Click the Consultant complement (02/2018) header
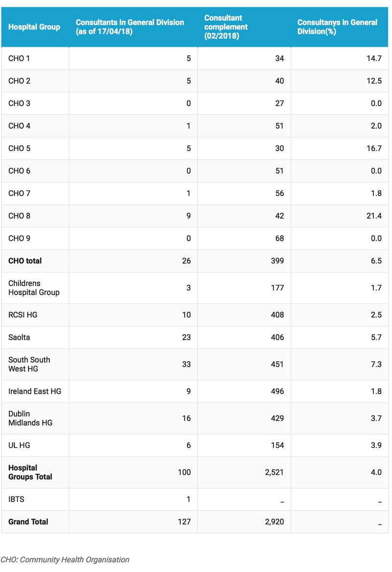This screenshot has width=392, height=572. point(226,26)
